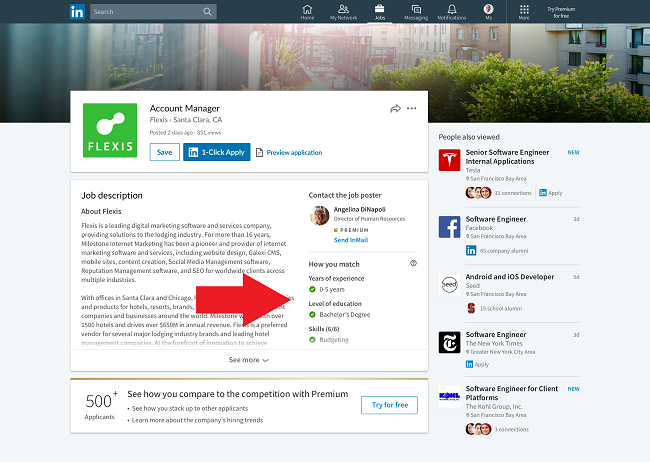Click the LinkedIn logo in the header
Viewport: 650px width, 462px height.
click(77, 12)
